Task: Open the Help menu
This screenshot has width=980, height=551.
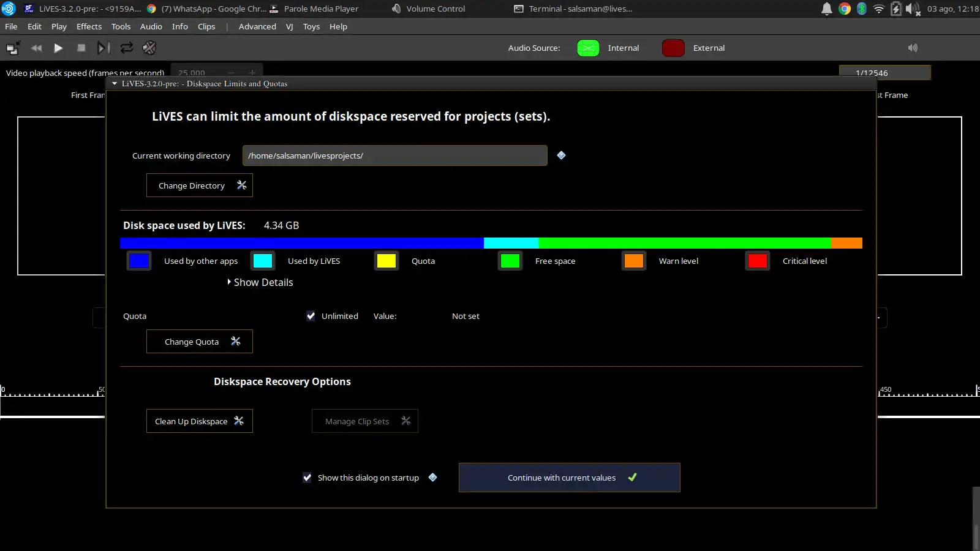Action: tap(338, 26)
